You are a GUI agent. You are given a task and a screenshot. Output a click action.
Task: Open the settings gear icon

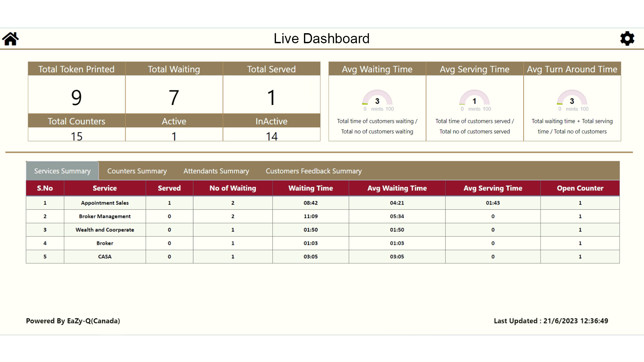(627, 39)
